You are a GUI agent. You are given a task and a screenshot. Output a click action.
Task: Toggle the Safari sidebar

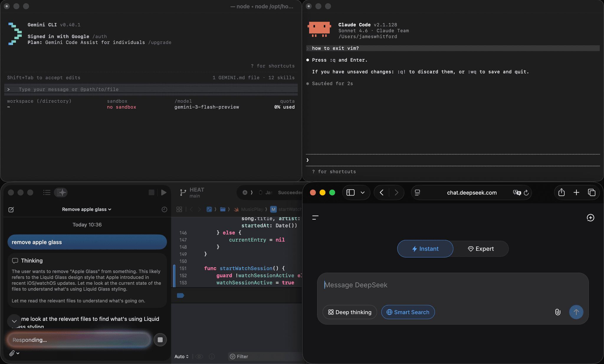click(350, 193)
